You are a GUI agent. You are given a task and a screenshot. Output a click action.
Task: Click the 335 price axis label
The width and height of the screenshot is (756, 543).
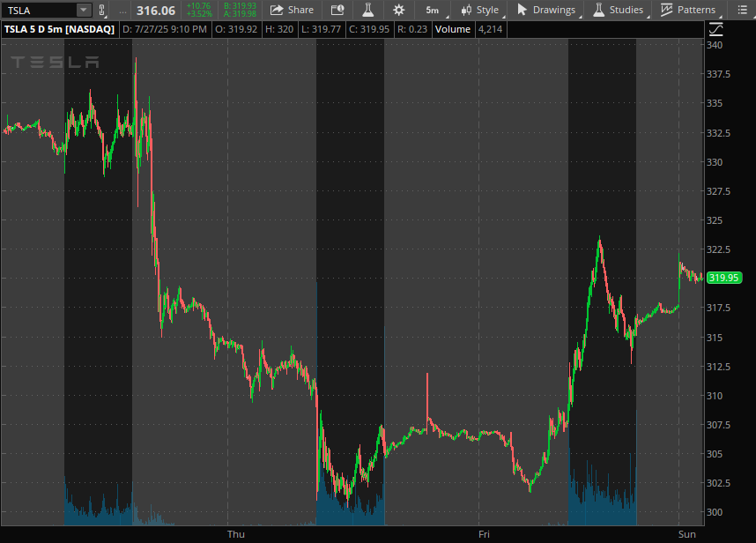[x=715, y=103]
